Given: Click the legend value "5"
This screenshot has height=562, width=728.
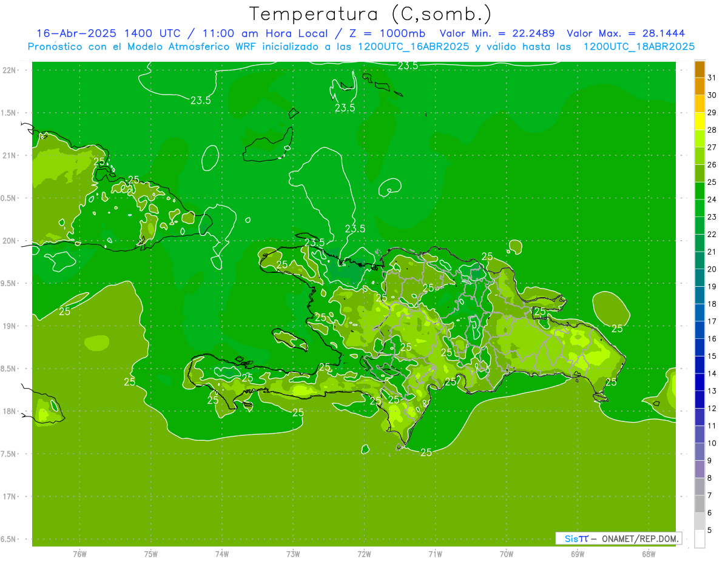Looking at the screenshot, I should coord(710,530).
